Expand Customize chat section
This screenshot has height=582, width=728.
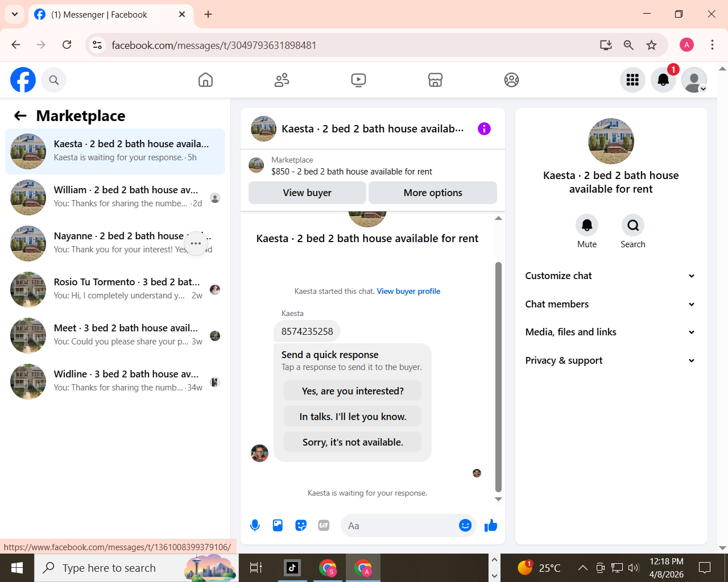(610, 276)
